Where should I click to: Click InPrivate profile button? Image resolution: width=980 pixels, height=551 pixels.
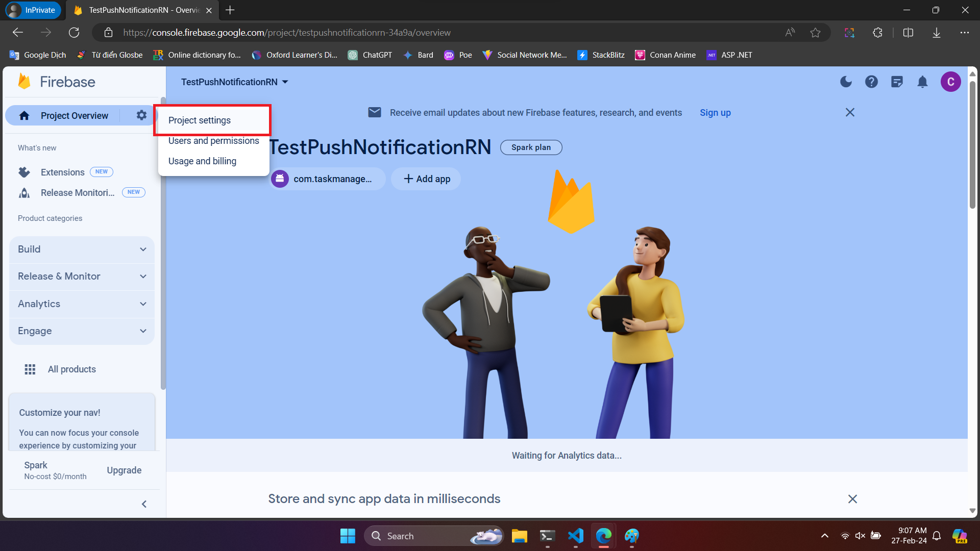[x=33, y=10]
